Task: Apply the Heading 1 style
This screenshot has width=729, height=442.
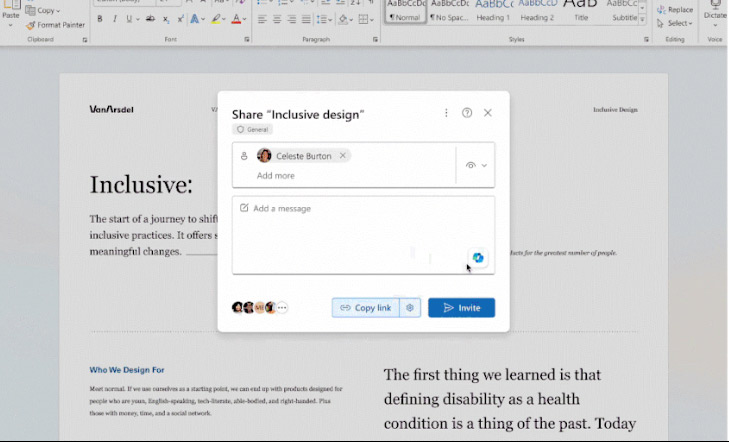Action: tap(492, 11)
